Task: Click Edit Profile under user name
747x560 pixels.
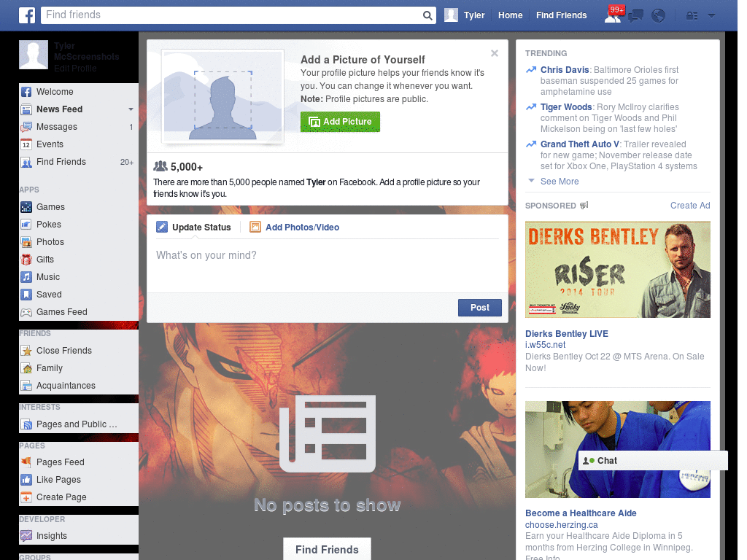Action: pos(75,69)
